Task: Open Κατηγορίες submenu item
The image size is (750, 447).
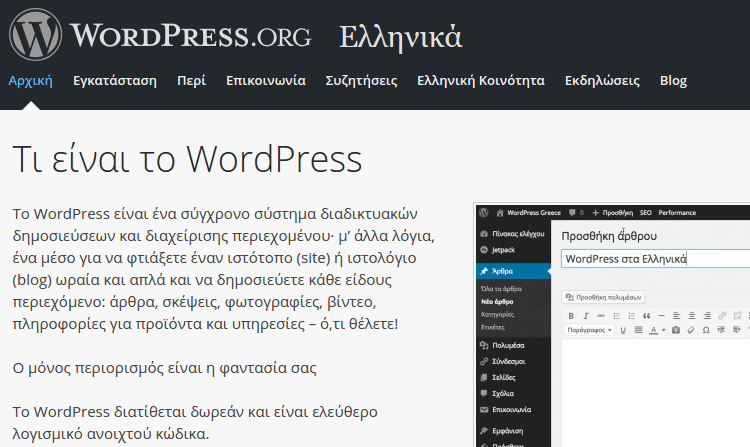Action: [x=498, y=315]
